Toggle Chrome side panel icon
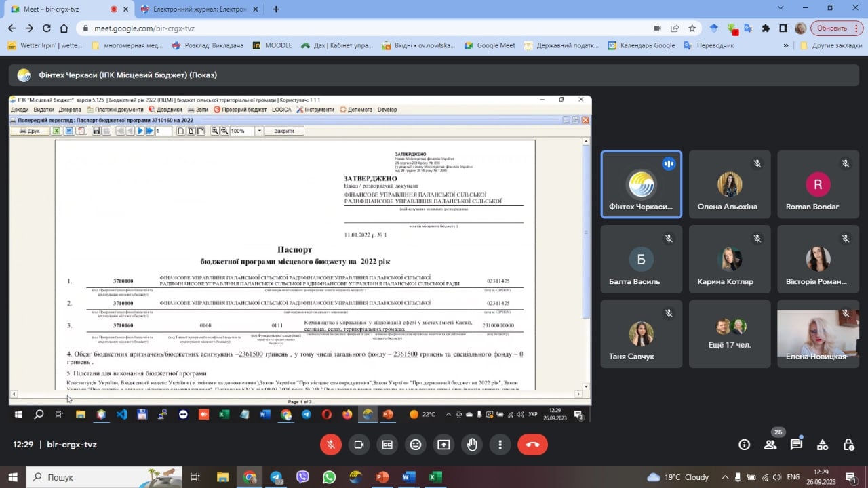Viewport: 868px width, 488px height. click(783, 28)
